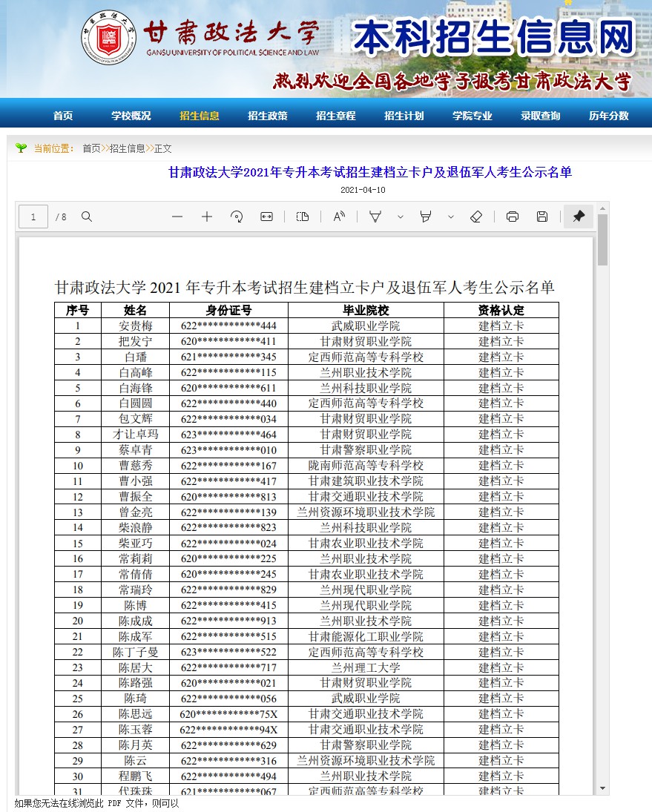The width and height of the screenshot is (652, 812).
Task: Click the name 陈思远
Action: tap(135, 714)
